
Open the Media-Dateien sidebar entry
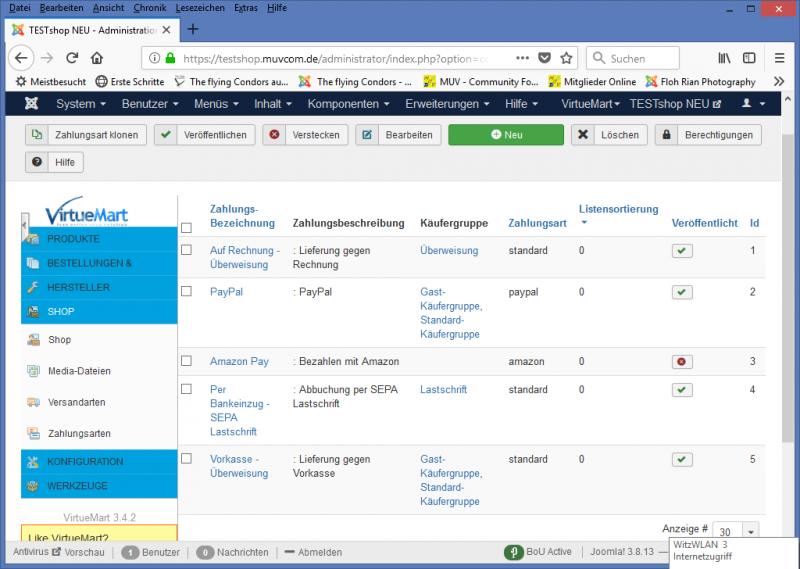pos(79,371)
